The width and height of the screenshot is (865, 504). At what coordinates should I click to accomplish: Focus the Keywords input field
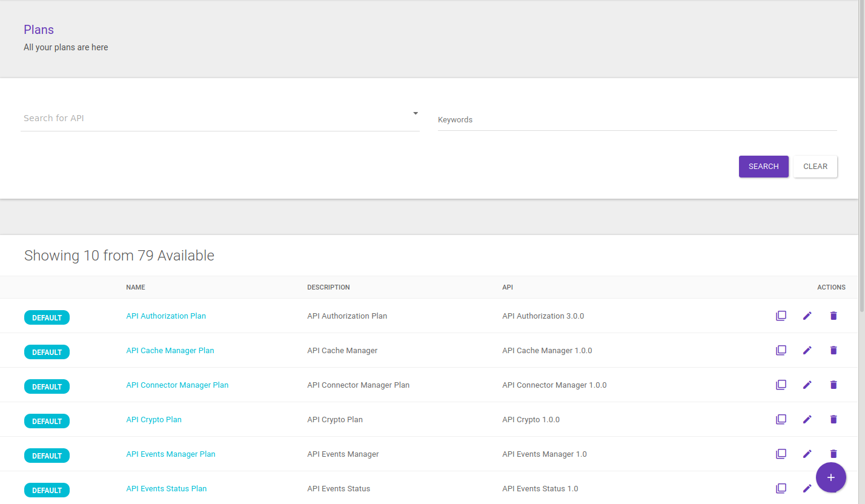[637, 120]
